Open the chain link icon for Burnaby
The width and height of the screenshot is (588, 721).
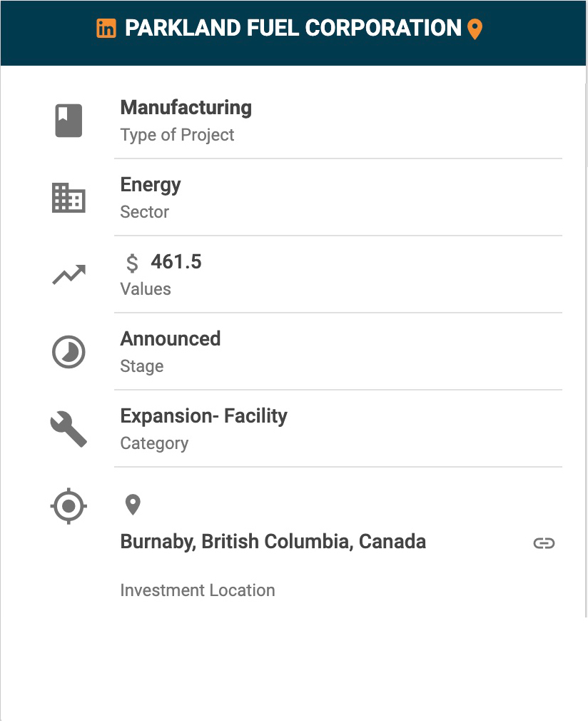point(544,543)
